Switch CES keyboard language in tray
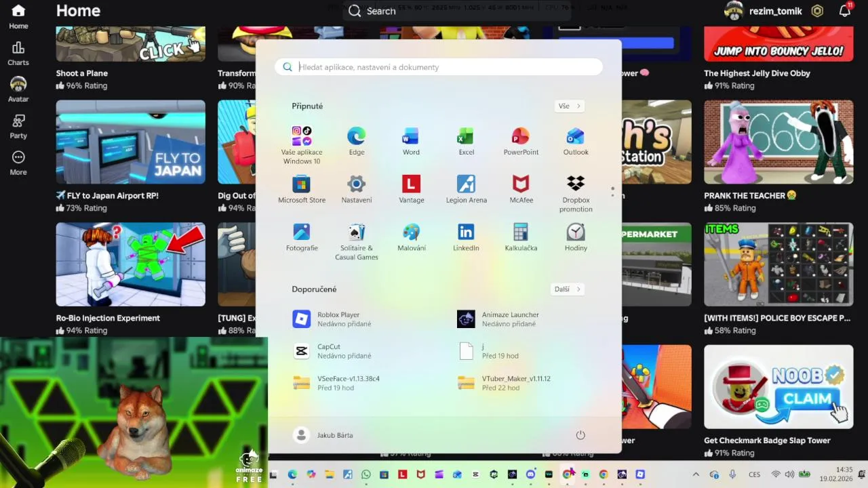Viewport: 868px width, 488px height. pyautogui.click(x=755, y=474)
